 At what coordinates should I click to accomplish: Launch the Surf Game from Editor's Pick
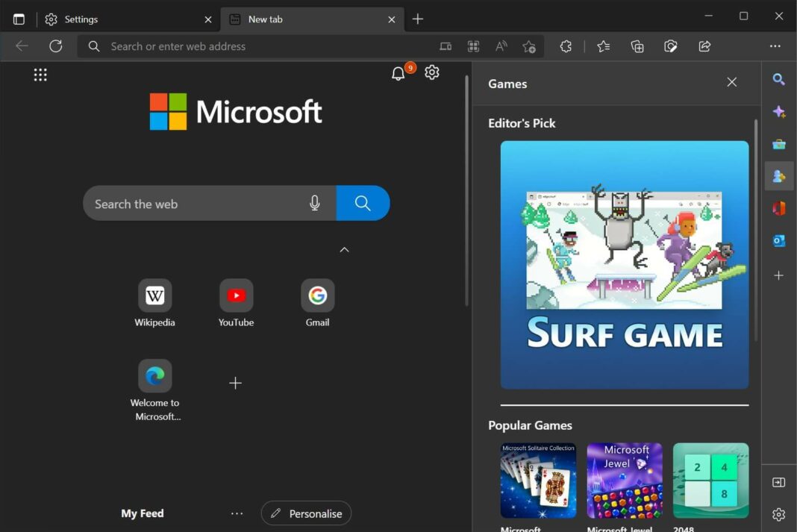pyautogui.click(x=624, y=263)
